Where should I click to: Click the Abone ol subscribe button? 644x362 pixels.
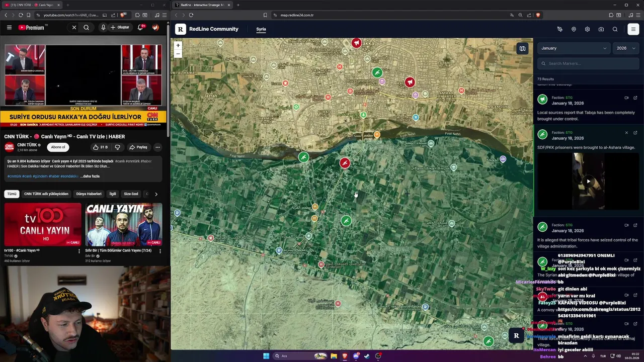pyautogui.click(x=58, y=147)
